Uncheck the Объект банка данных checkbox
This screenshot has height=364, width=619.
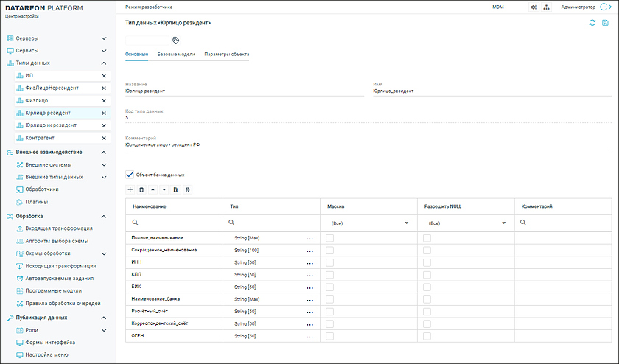pos(130,175)
